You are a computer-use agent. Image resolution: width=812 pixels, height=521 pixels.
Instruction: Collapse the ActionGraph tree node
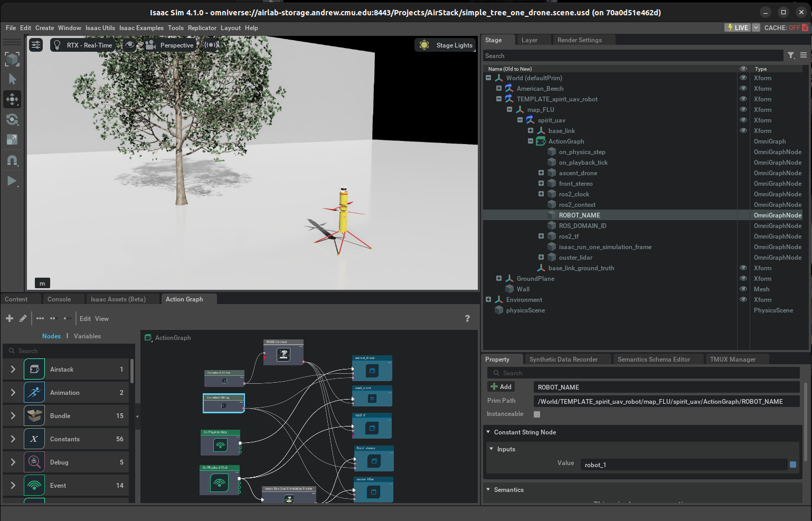click(531, 141)
